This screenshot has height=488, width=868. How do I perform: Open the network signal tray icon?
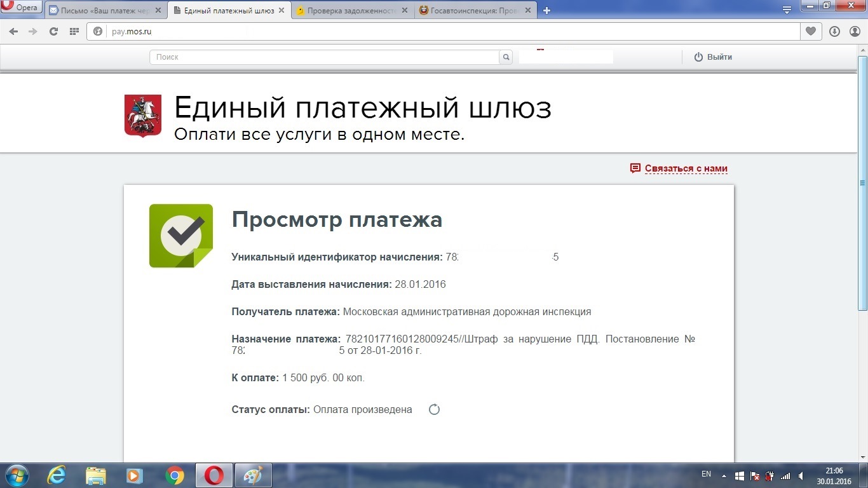785,476
